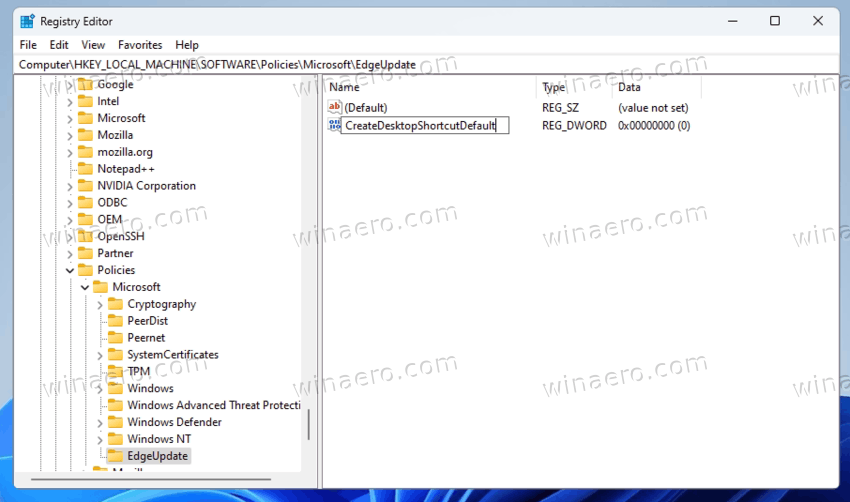
Task: Sort values by the Name column header
Action: 430,87
